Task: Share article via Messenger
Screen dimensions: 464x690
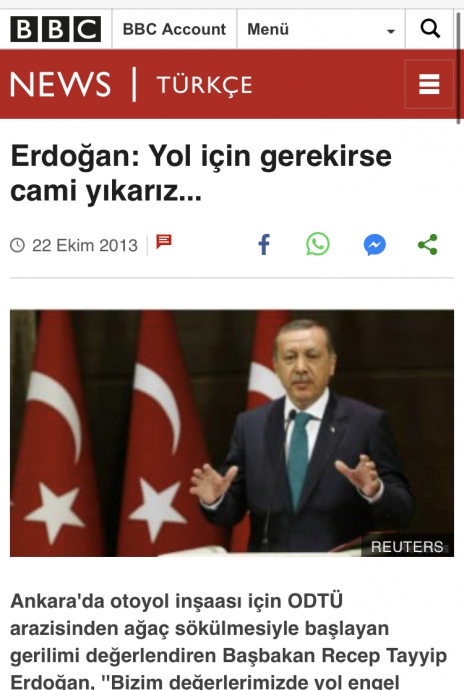Action: pyautogui.click(x=375, y=245)
